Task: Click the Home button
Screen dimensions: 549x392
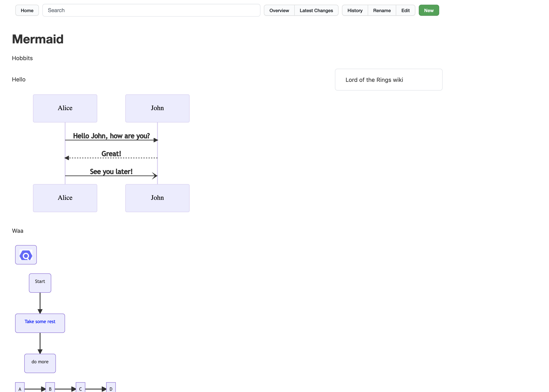Action: [x=27, y=10]
